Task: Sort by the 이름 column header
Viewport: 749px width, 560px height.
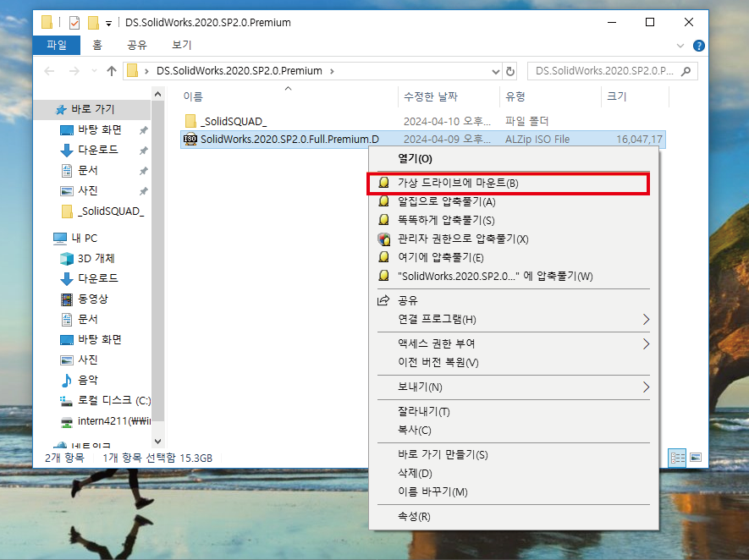Action: click(193, 96)
